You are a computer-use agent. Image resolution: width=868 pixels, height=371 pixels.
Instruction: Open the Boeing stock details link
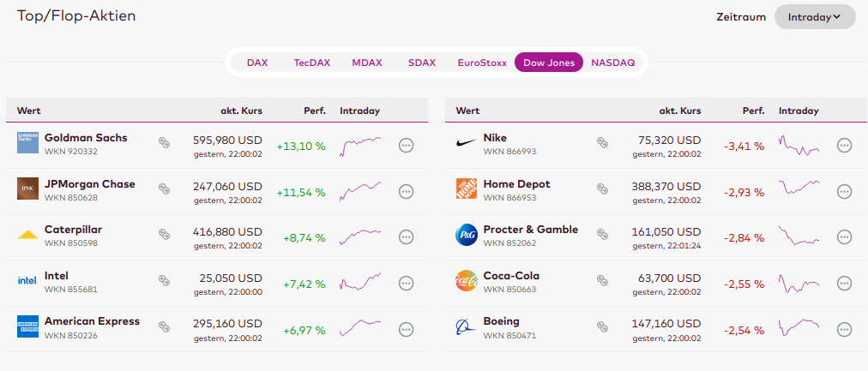click(x=502, y=321)
